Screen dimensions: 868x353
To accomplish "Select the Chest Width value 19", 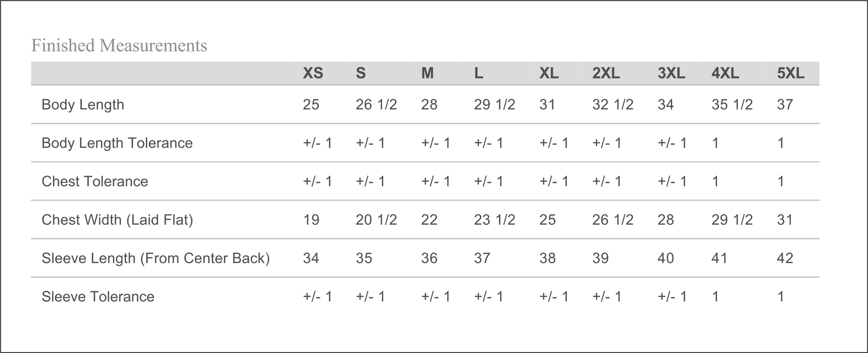I will 311,220.
